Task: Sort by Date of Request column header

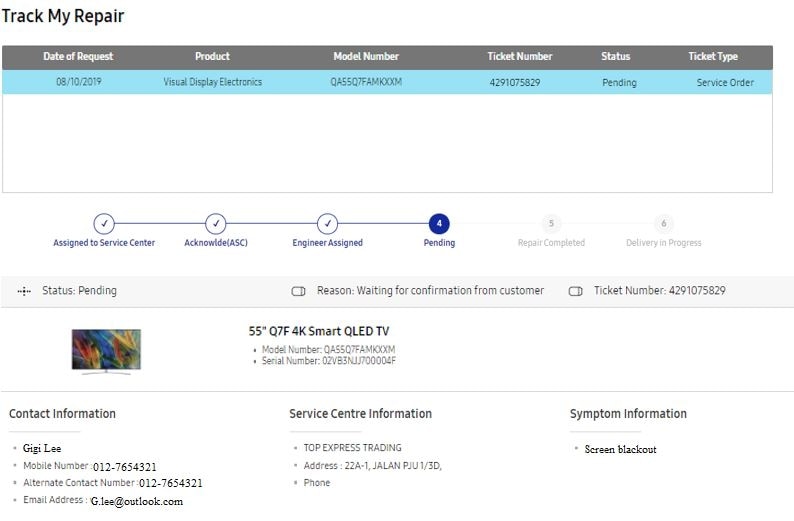Action: pyautogui.click(x=78, y=56)
